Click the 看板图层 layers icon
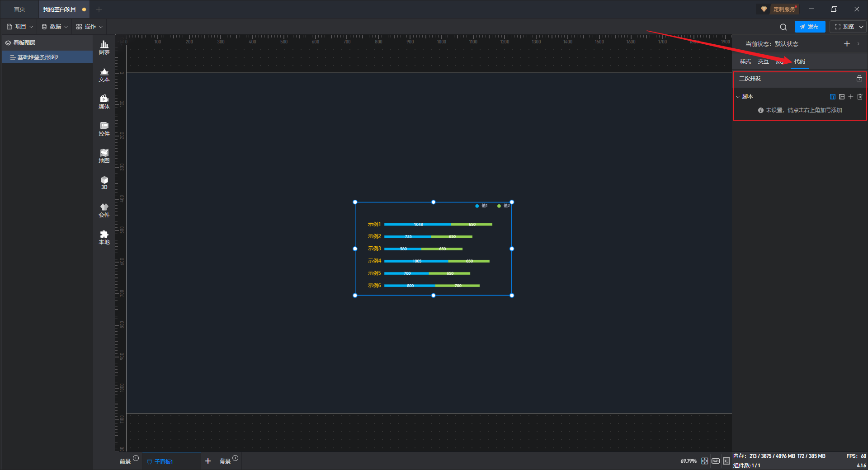 8,43
